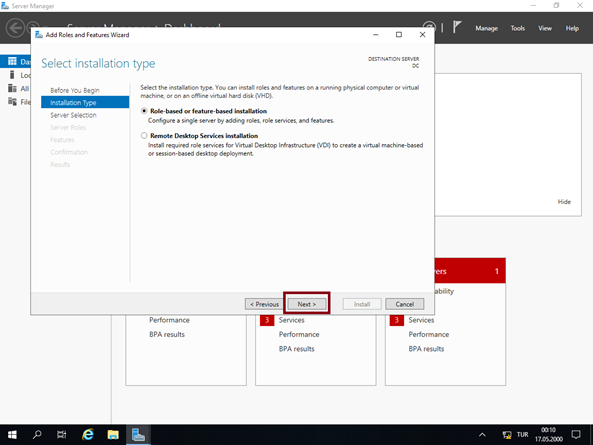
Task: Select Remote Desktop Services installation option
Action: (x=144, y=135)
